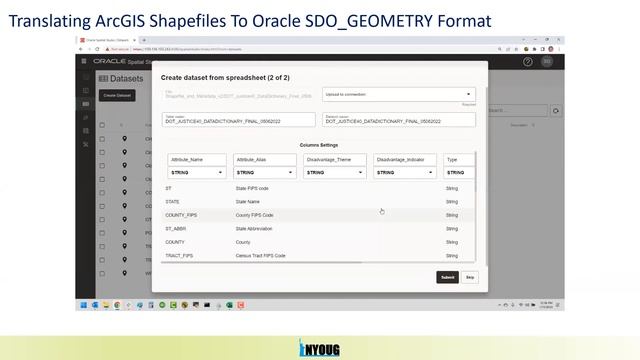This screenshot has height=360, width=640.
Task: Go back with the browser back arrow
Action: pyautogui.click(x=80, y=49)
